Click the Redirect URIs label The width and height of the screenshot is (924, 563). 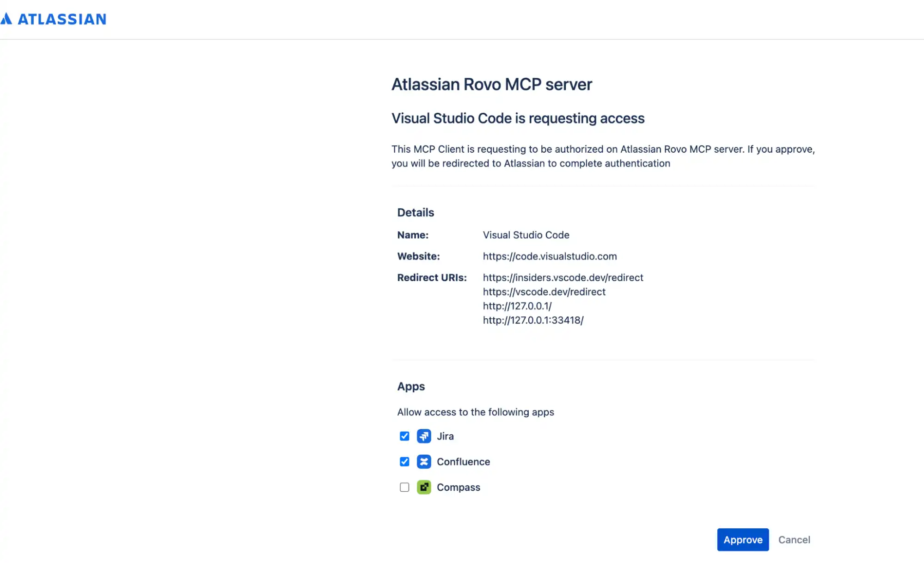[x=432, y=278]
